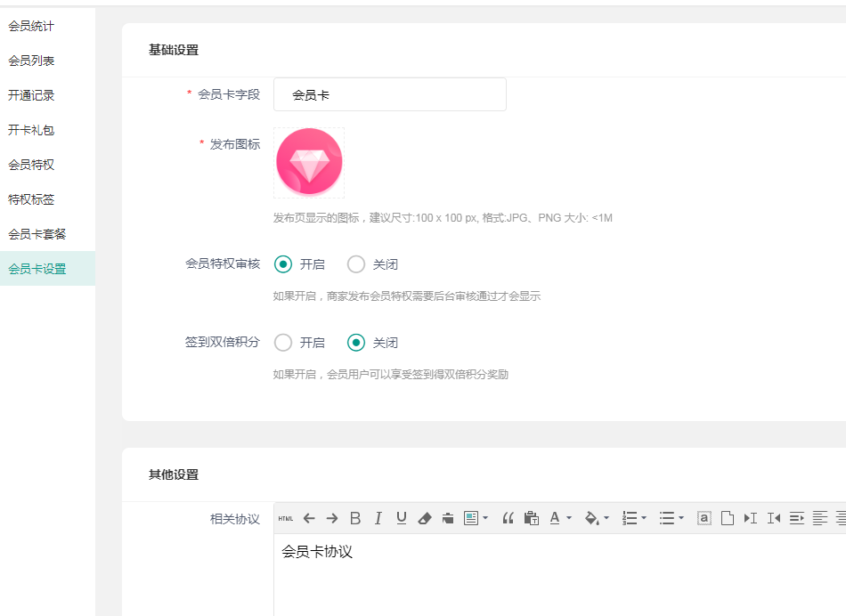Screen dimensions: 846x616
Task: Insert an unordered bullet list
Action: coord(666,518)
